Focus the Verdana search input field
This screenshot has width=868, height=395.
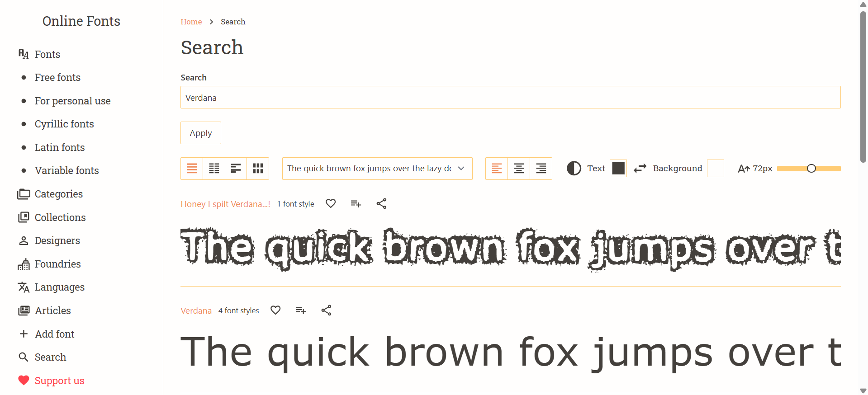coord(510,97)
